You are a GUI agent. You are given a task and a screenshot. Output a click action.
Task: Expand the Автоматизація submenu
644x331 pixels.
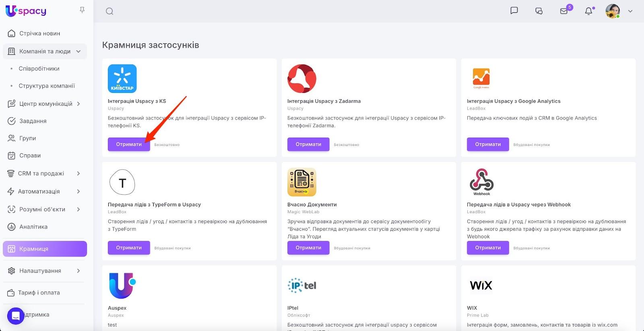coord(78,191)
